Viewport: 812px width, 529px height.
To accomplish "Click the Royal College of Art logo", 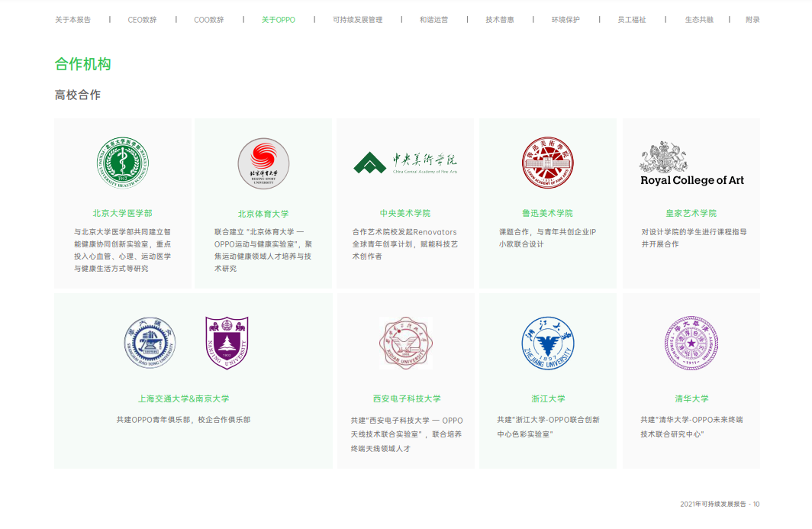I will [x=692, y=163].
